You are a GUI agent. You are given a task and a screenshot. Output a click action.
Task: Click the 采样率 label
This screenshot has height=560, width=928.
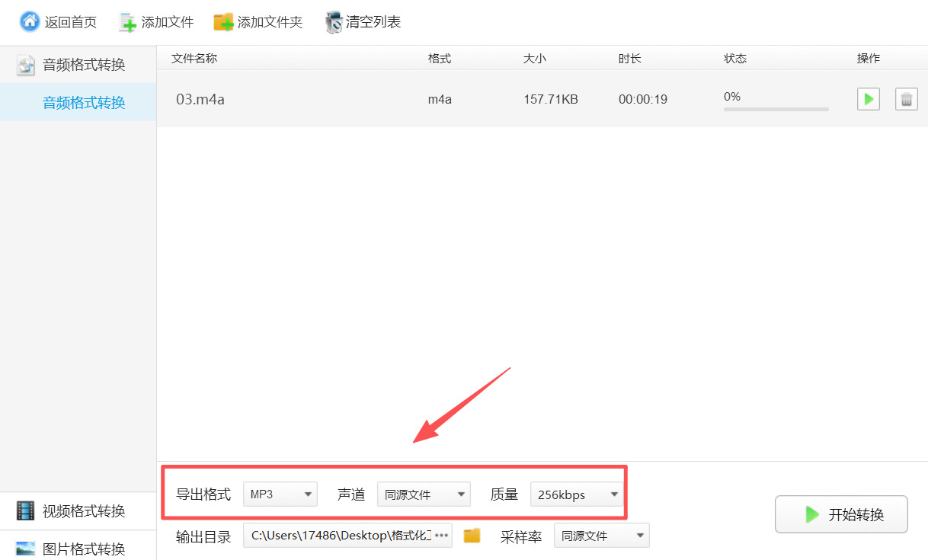point(521,536)
